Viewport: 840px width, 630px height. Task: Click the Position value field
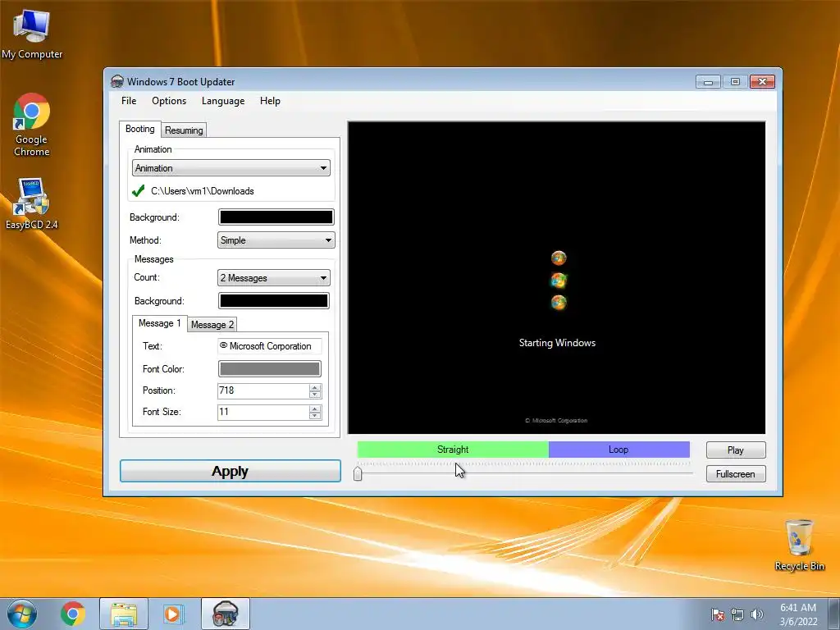tap(262, 390)
